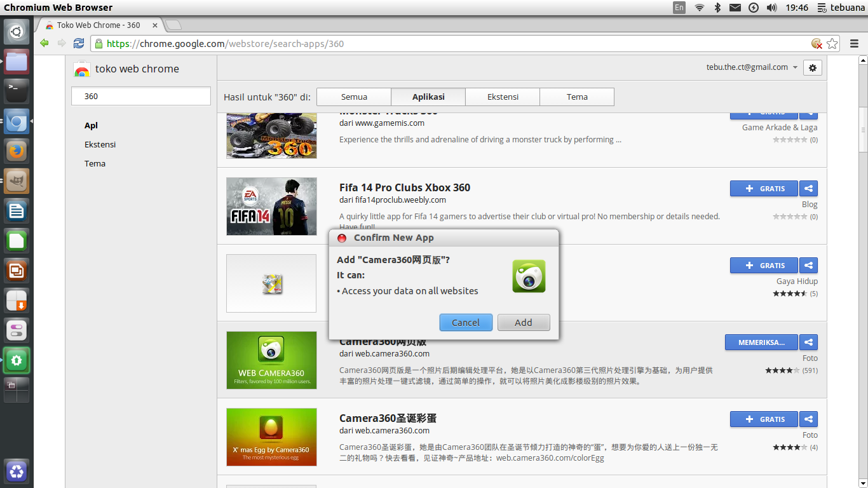
Task: Show the 19:46 clock calendar
Action: (x=797, y=8)
